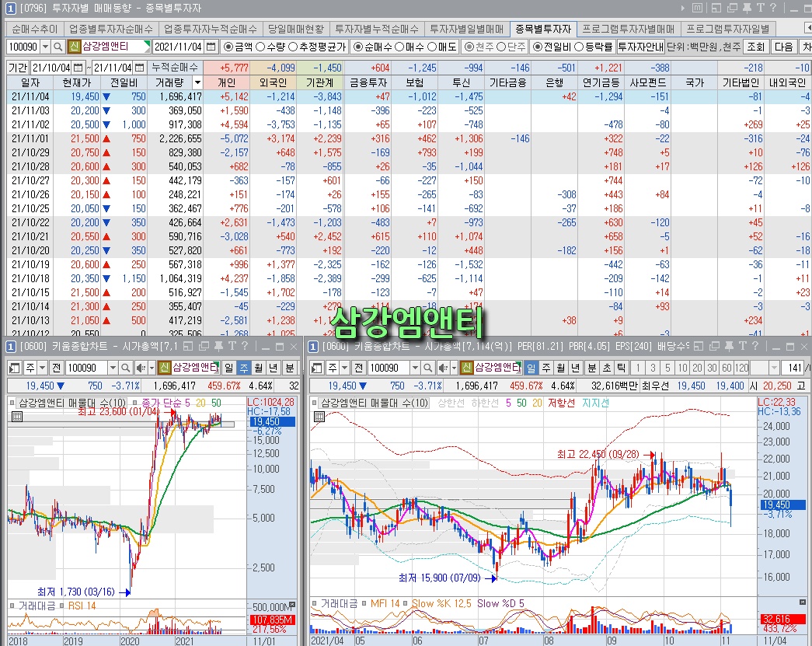Click the 투자자안내 button
Screen dimensions: 812x646
[x=640, y=47]
